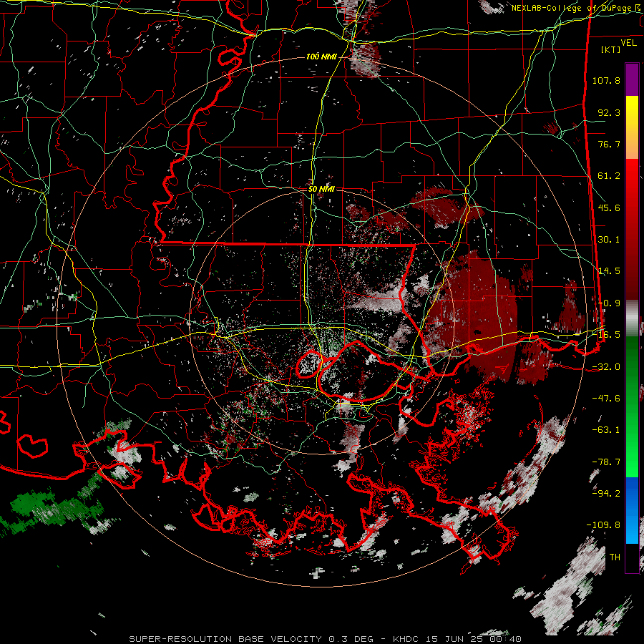Click the -109.8 velocity scale value
Image resolution: width=644 pixels, height=644 pixels.
point(603,525)
